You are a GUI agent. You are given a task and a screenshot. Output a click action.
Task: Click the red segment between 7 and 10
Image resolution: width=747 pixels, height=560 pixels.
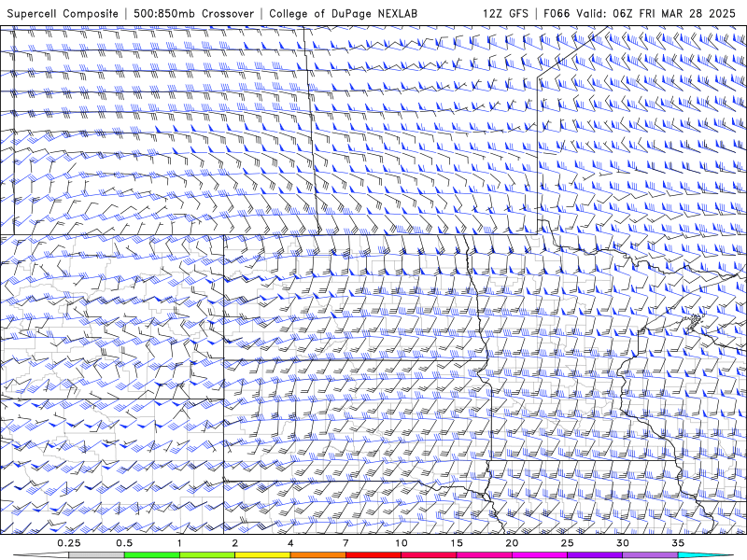pos(373,555)
